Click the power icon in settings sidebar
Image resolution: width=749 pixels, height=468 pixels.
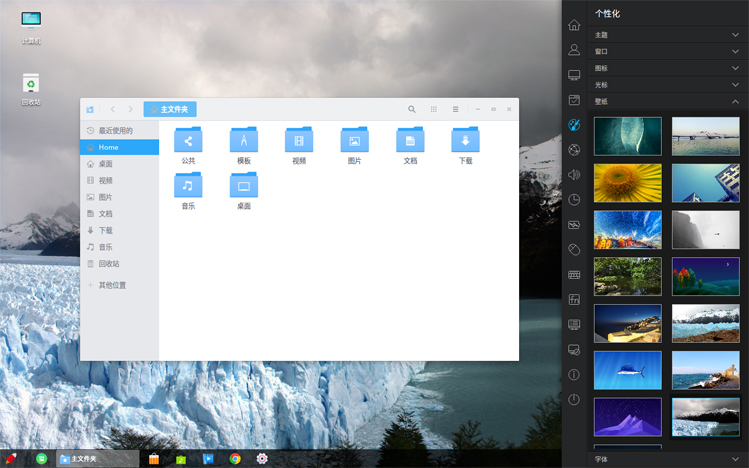574,399
